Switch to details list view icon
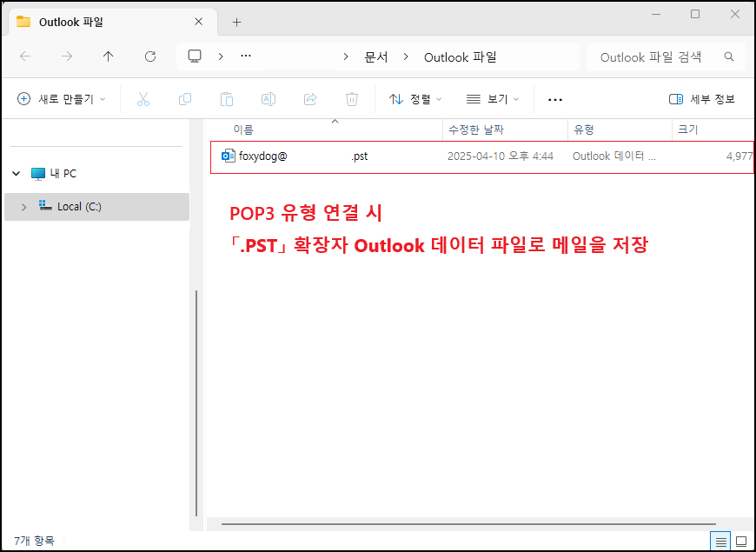This screenshot has height=552, width=756. point(720,542)
